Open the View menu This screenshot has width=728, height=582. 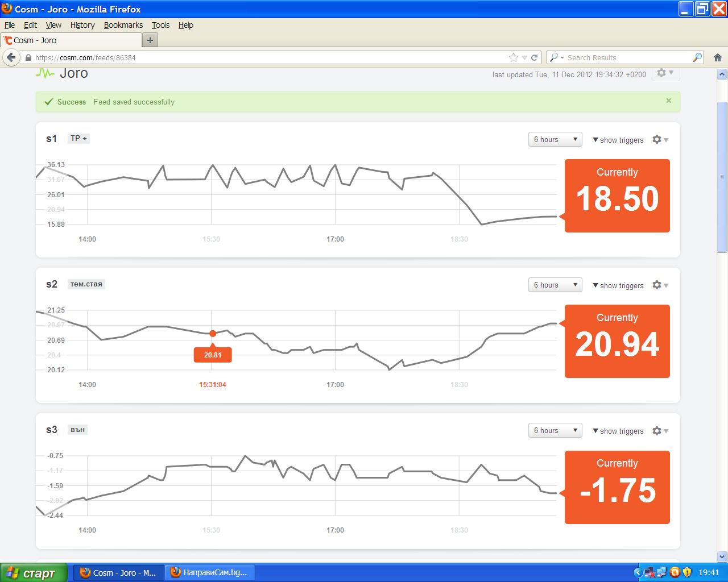click(53, 25)
